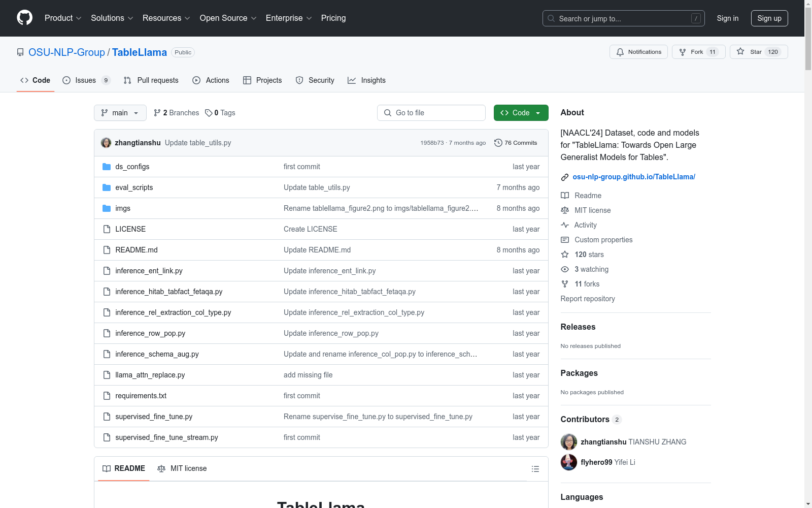Click the requirements.txt file icon
Viewport: 812px width, 508px height.
click(107, 396)
